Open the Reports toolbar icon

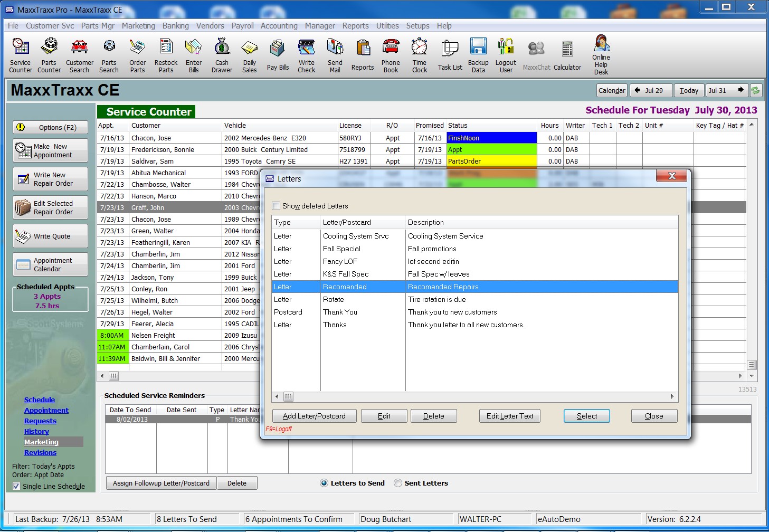coord(363,55)
